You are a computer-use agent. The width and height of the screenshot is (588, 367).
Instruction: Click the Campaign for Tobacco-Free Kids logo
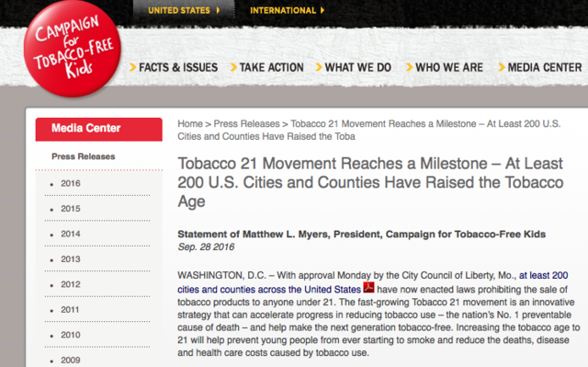coord(72,49)
